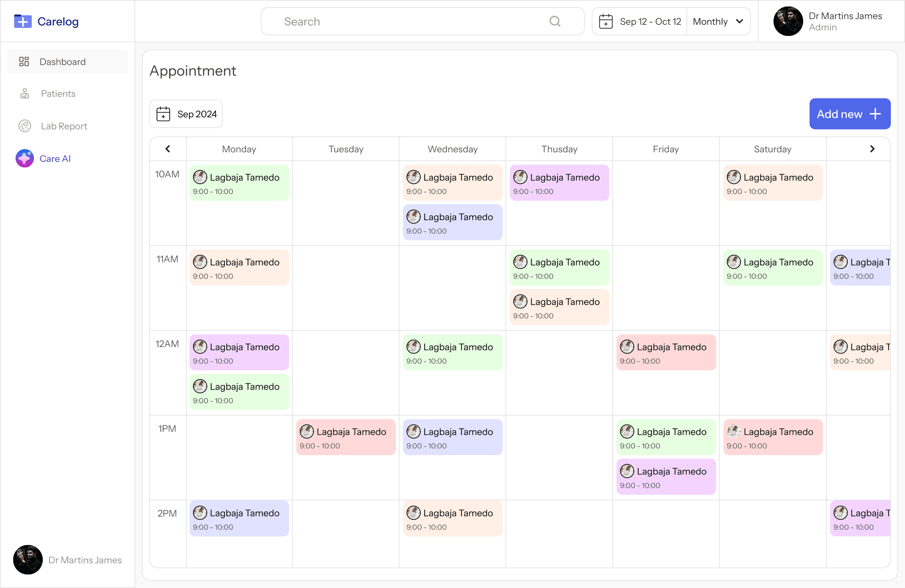Click the calendar icon beside Sep 12 - Oct 12
The width and height of the screenshot is (905, 588).
pyautogui.click(x=606, y=22)
